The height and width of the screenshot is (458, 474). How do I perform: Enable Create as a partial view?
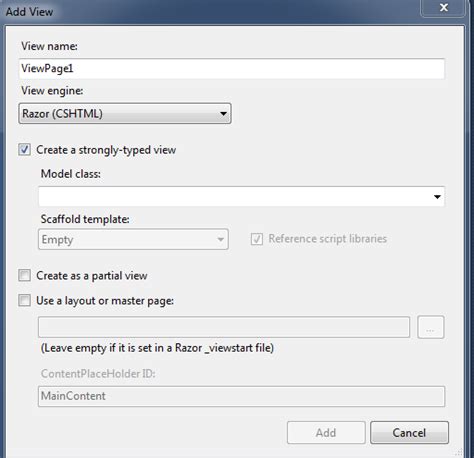(24, 276)
